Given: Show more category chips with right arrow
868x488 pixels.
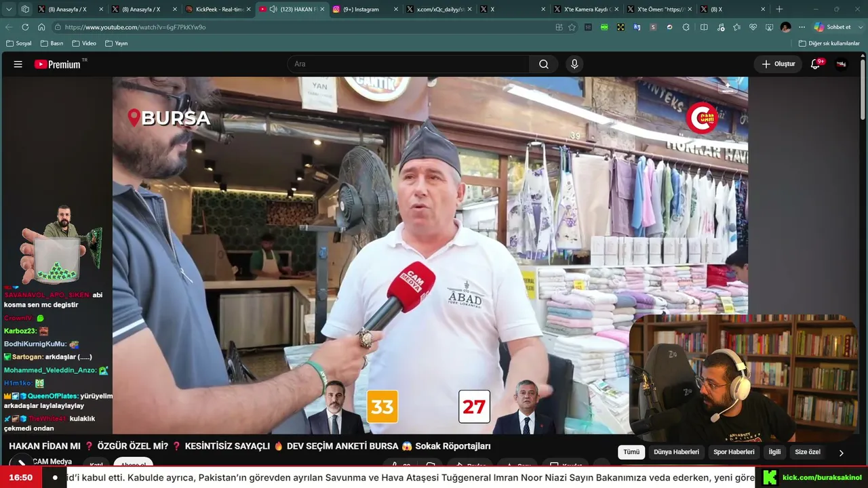Looking at the screenshot, I should point(841,452).
